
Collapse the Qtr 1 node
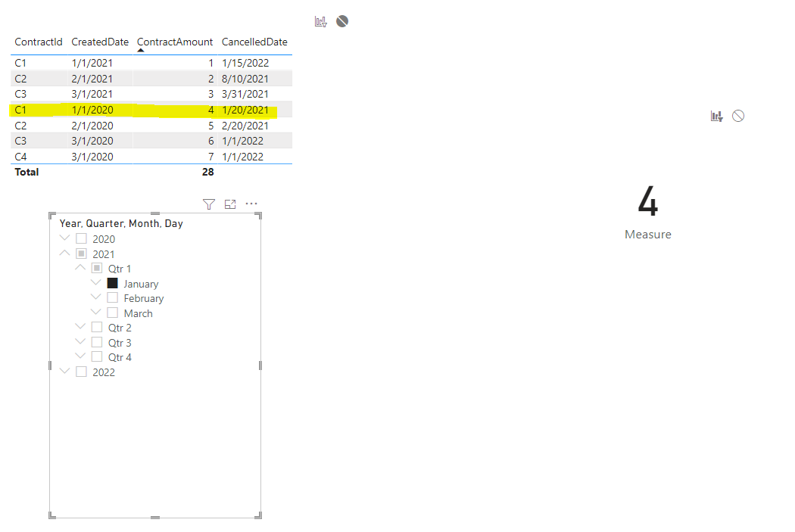[80, 267]
